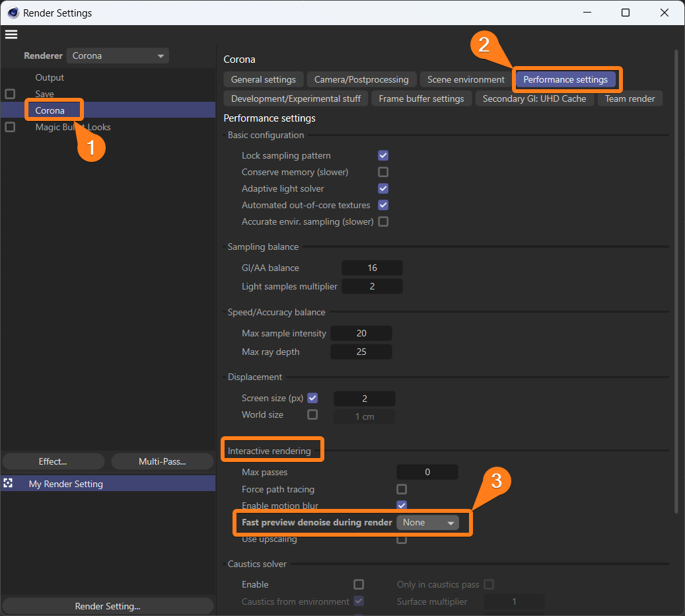The width and height of the screenshot is (685, 616).
Task: Click the Light samples multiplier field
Action: coord(372,286)
